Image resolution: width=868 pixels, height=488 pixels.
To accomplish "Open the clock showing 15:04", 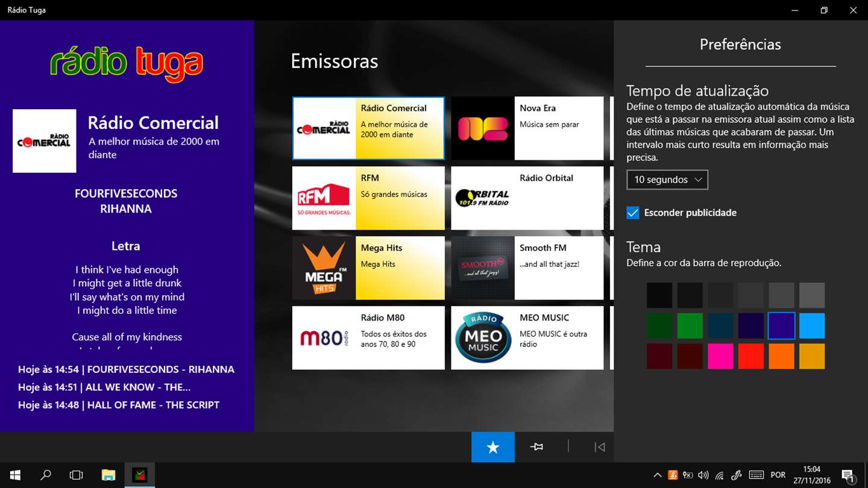I will [x=811, y=475].
